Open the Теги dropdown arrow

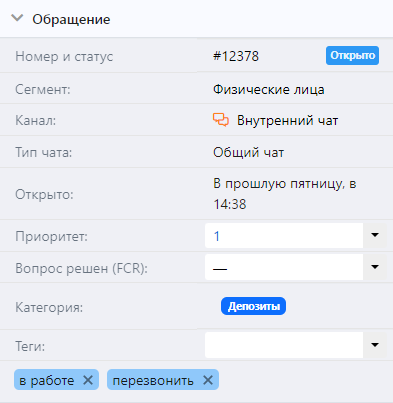pyautogui.click(x=375, y=345)
